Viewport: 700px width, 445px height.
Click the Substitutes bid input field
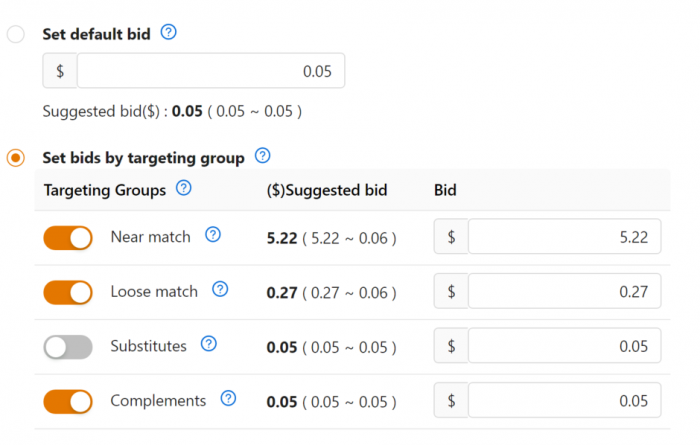pos(564,346)
